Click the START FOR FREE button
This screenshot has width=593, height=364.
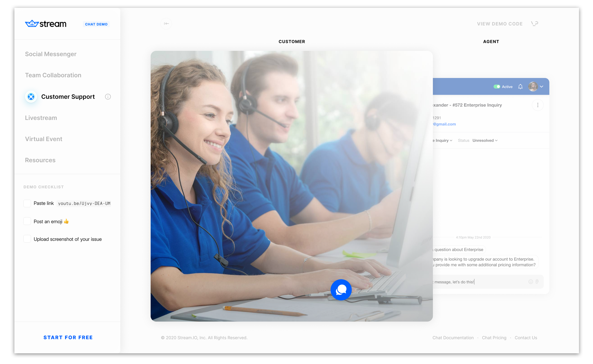coord(68,337)
